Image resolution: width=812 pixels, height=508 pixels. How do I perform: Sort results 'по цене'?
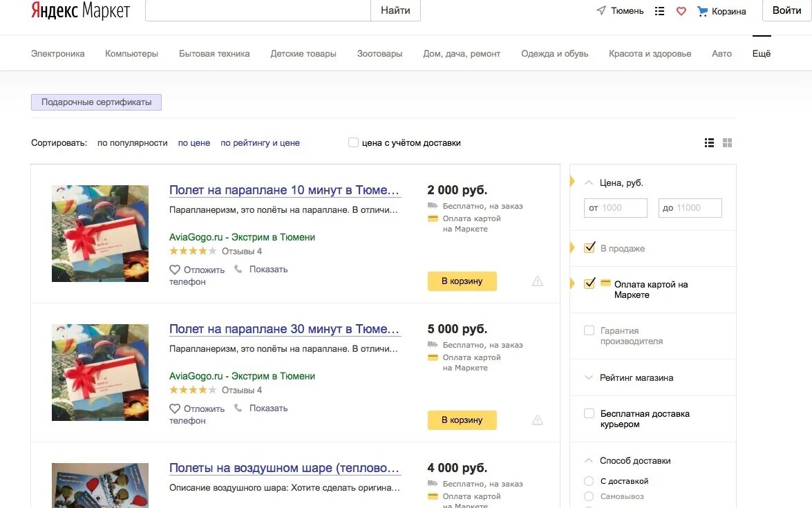[194, 142]
